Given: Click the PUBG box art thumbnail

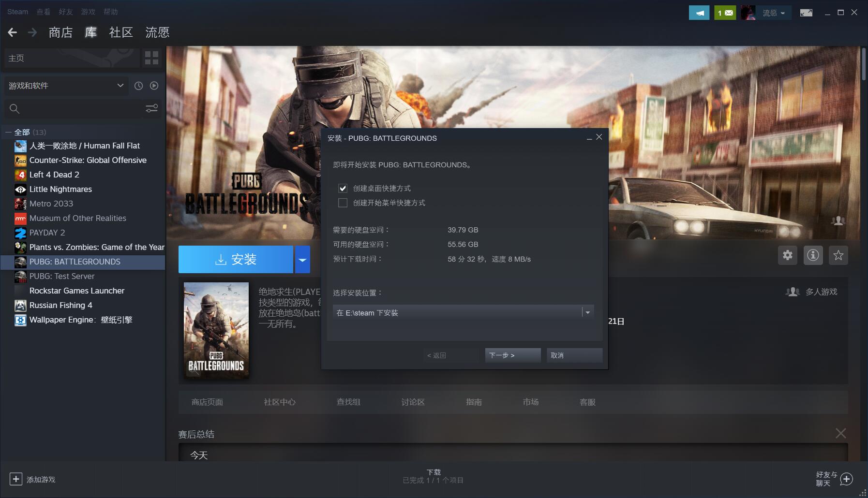Looking at the screenshot, I should click(216, 330).
